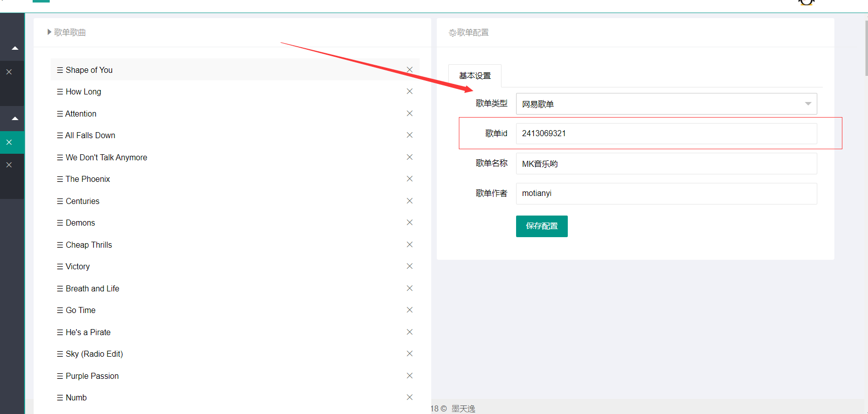Image resolution: width=868 pixels, height=414 pixels.
Task: Expand the 歌单歌曲 panel header triangle
Action: pyautogui.click(x=49, y=32)
